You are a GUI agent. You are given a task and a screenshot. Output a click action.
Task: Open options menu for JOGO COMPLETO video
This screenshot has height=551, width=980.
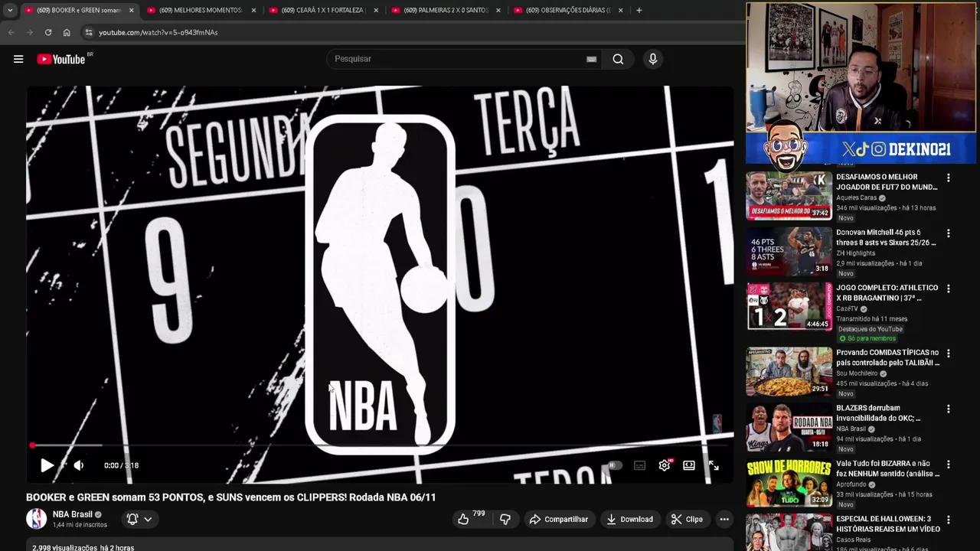tap(948, 289)
